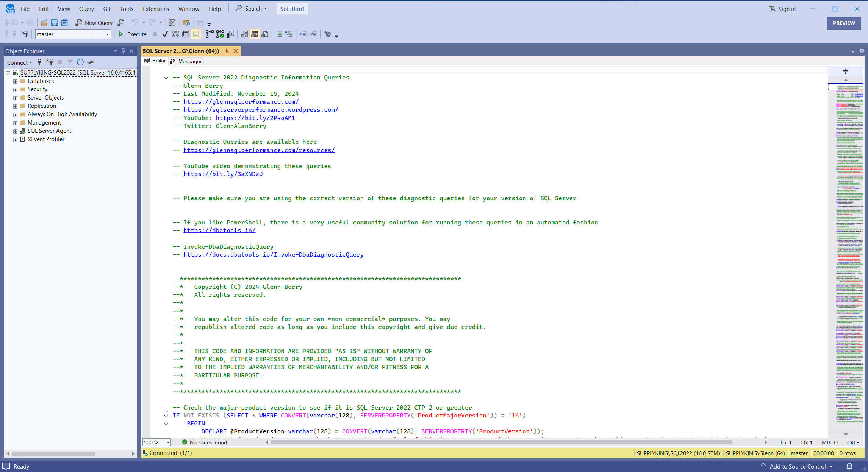
Task: Click Comment Out Selected Lines icon
Action: point(278,34)
